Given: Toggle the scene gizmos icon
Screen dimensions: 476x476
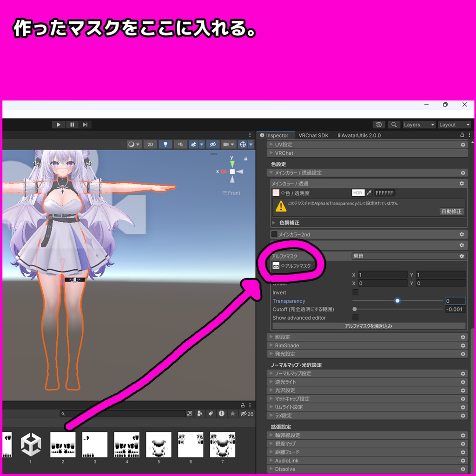Looking at the screenshot, I should click(x=243, y=145).
